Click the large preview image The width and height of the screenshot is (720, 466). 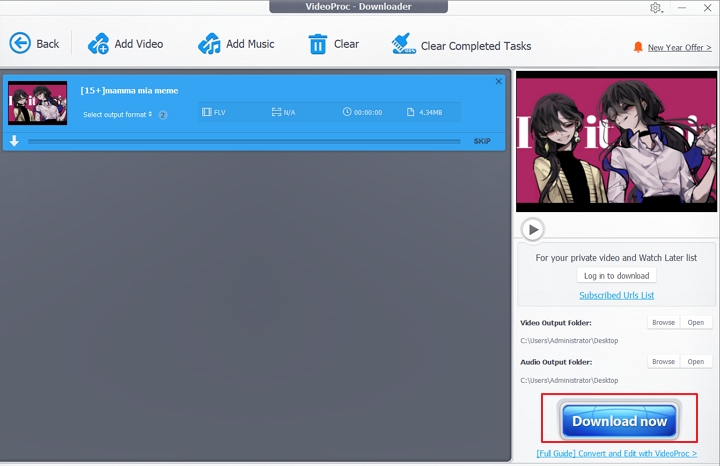(616, 141)
